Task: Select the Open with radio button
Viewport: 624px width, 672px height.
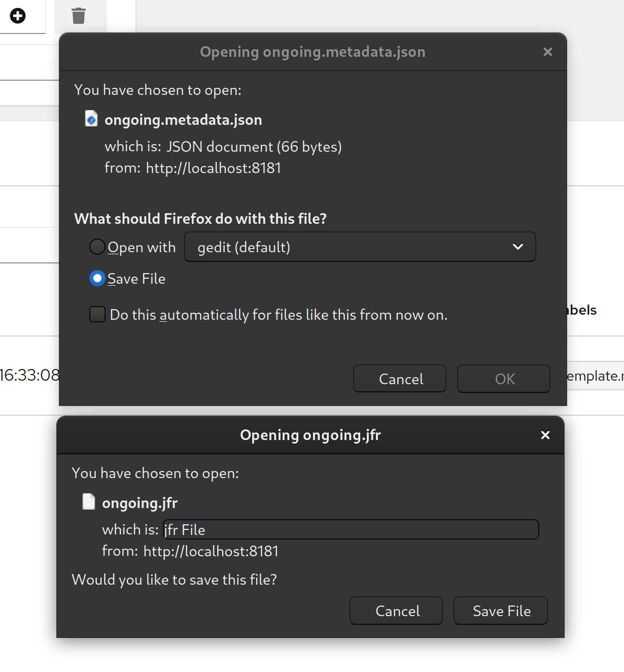Action: (97, 247)
